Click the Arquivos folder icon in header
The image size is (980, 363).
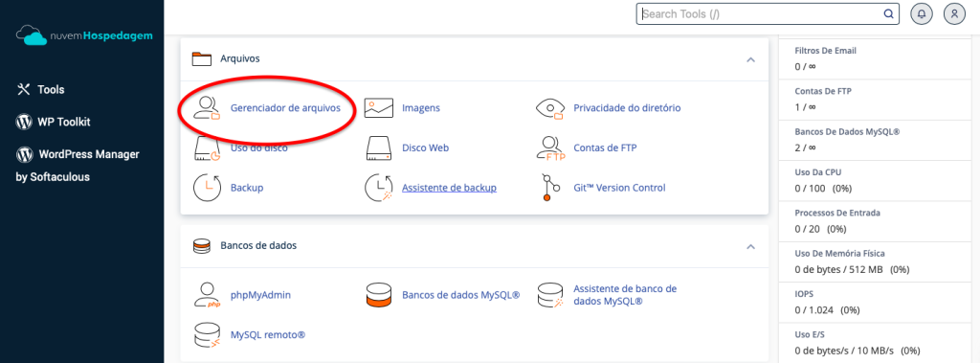[202, 58]
